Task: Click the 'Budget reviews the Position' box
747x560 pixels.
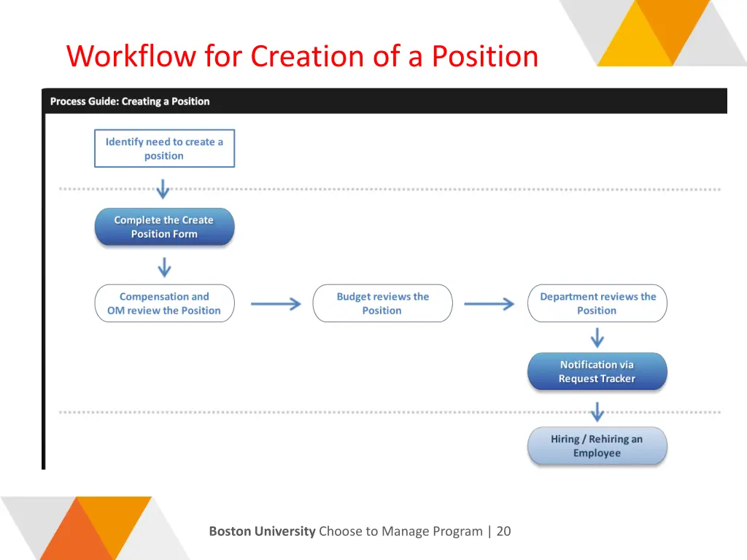Action: click(x=382, y=303)
